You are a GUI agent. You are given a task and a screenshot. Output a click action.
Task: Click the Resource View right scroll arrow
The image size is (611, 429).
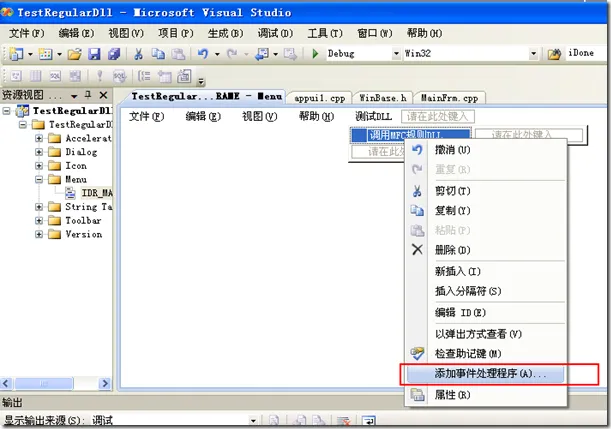(104, 383)
